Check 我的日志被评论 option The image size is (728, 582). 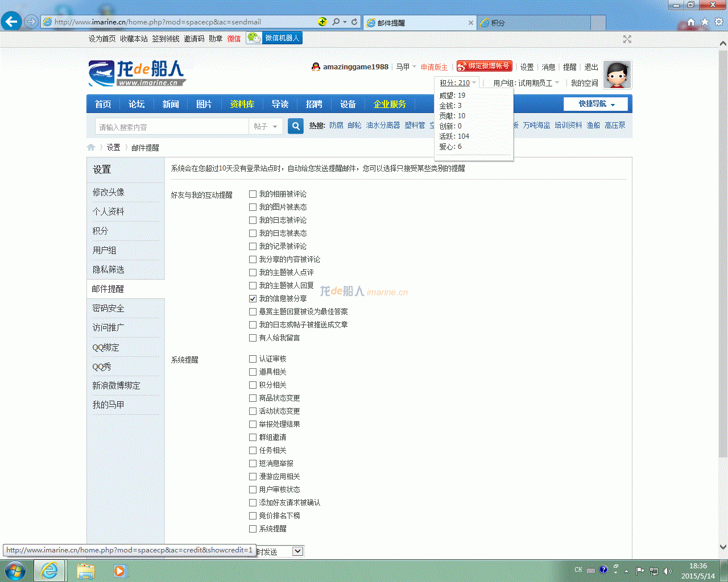coord(253,221)
